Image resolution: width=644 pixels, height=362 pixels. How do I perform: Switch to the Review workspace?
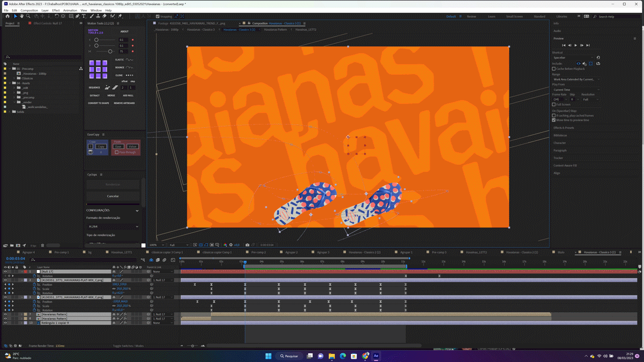471,16
